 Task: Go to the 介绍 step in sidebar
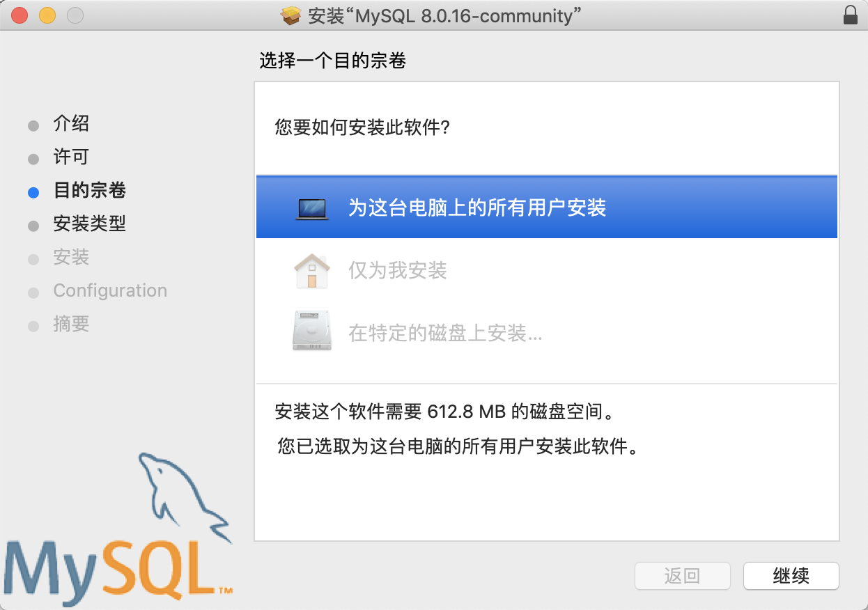coord(71,124)
